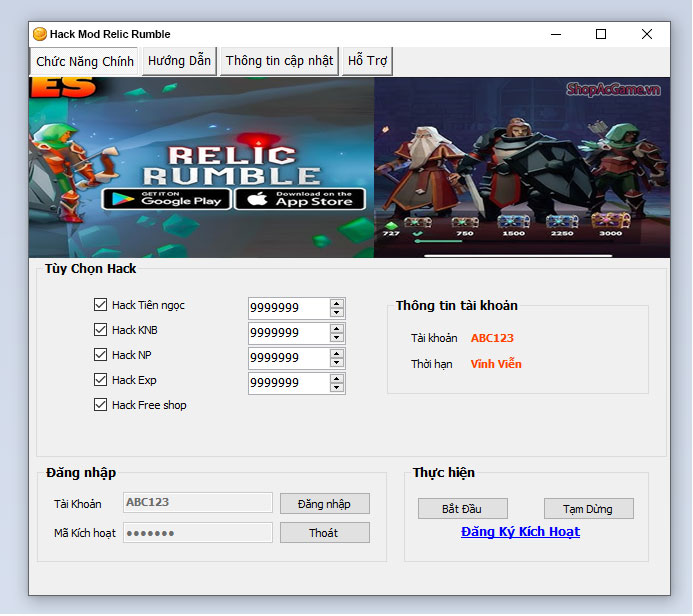Decrease the Hack KNB value with down arrow

336,338
